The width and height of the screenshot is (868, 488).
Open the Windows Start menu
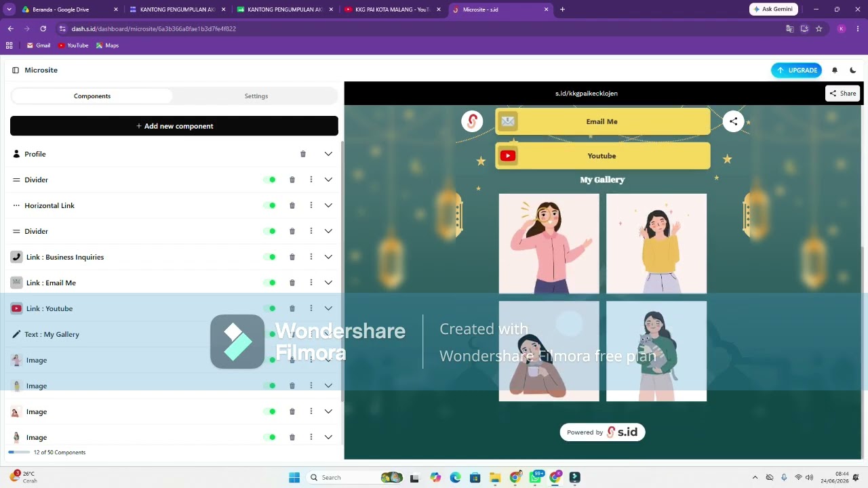[294, 477]
